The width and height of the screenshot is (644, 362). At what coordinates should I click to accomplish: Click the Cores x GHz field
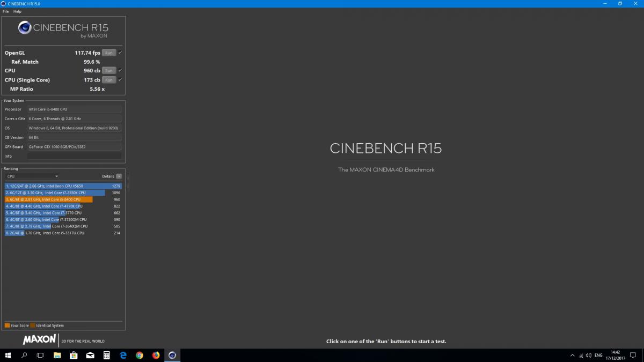pos(74,119)
